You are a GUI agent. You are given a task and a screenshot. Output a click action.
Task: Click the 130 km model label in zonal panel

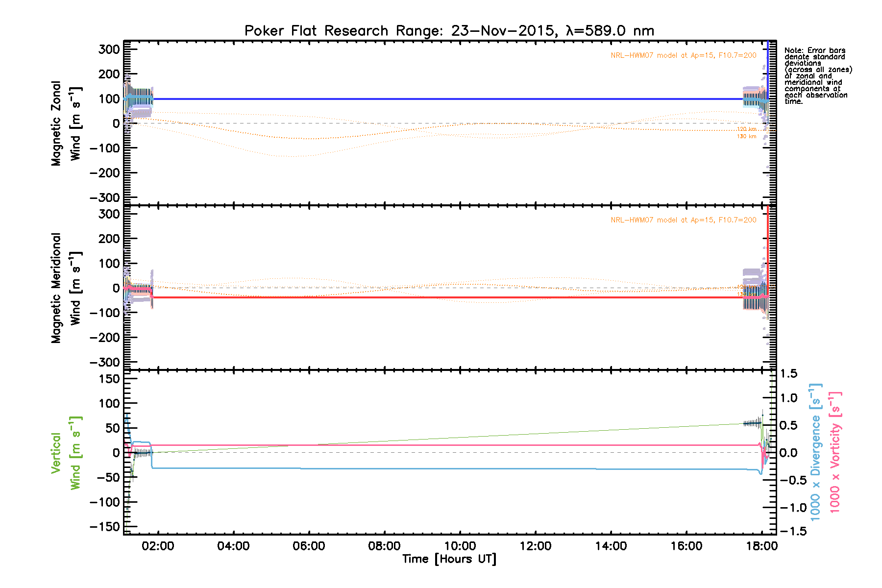746,136
